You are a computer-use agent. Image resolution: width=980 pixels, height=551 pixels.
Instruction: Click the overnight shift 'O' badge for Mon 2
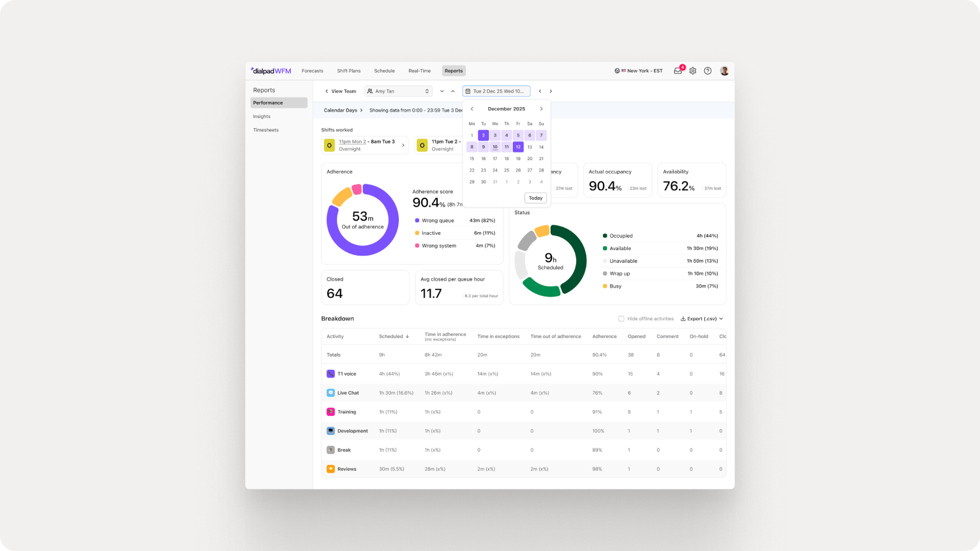[329, 145]
